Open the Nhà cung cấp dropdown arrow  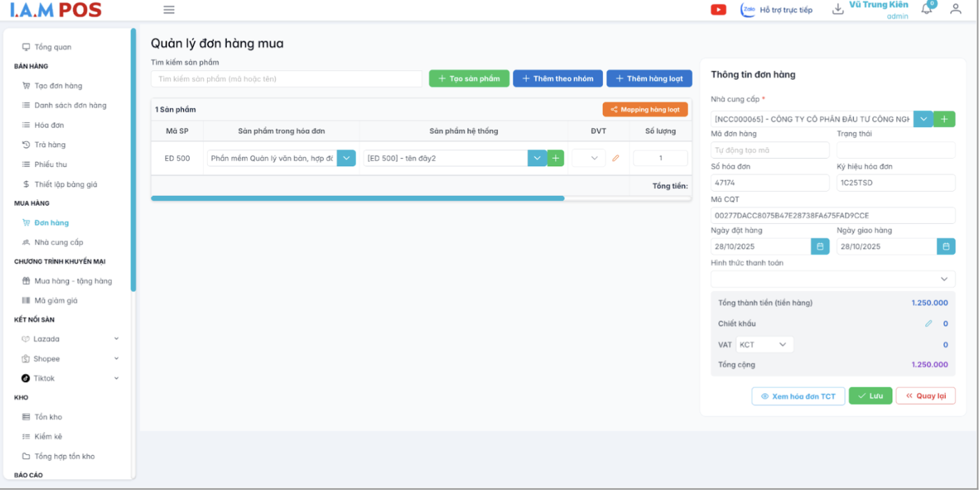click(923, 119)
